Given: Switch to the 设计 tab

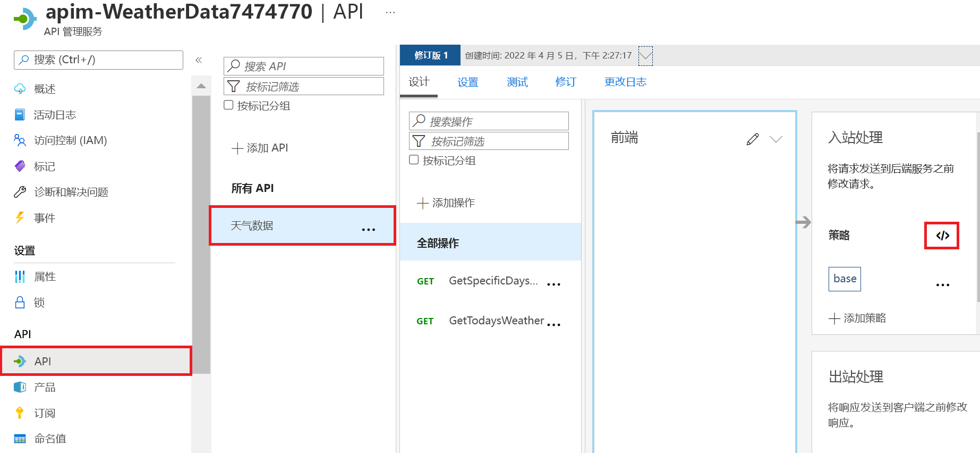Looking at the screenshot, I should pos(419,82).
